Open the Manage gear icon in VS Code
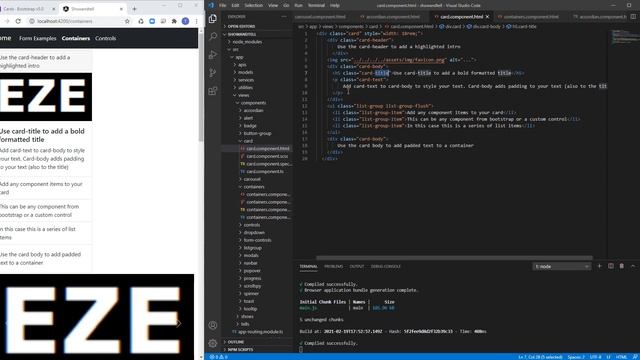640x360 pixels. pyautogui.click(x=213, y=343)
